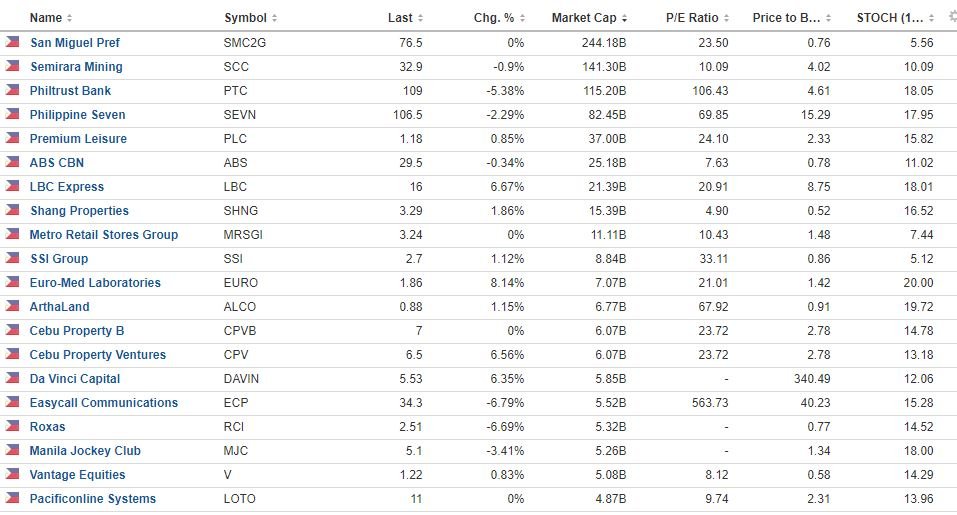Sort by Market Cap column arrows
This screenshot has height=515, width=957.
tap(624, 18)
